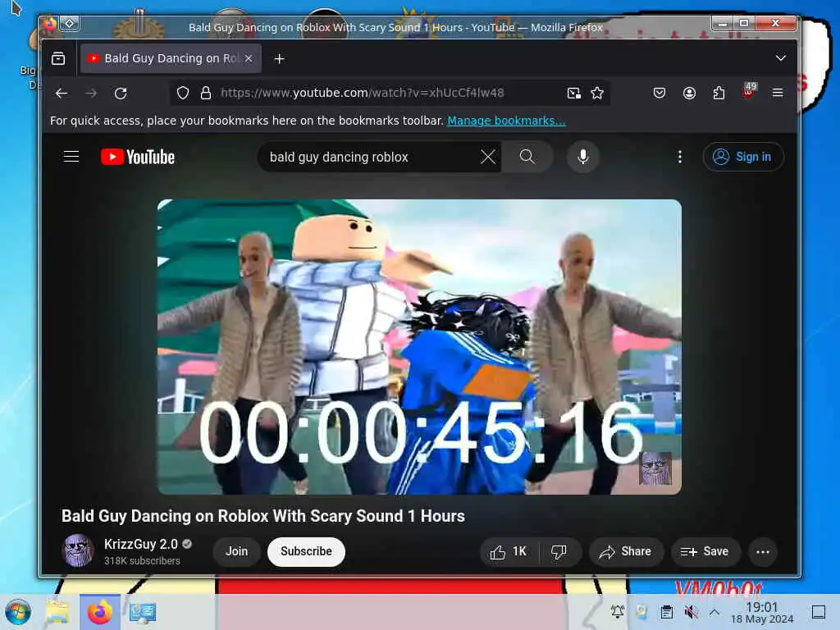The width and height of the screenshot is (840, 630).
Task: Click the video player area
Action: click(419, 347)
